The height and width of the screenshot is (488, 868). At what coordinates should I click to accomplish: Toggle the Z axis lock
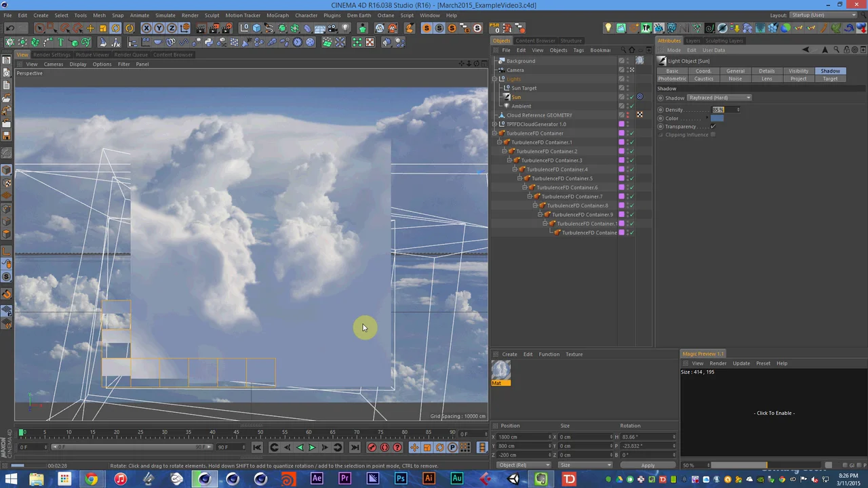[172, 28]
